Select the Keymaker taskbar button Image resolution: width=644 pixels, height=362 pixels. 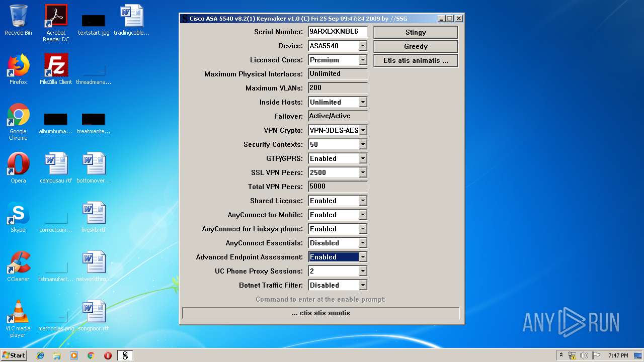point(125,355)
